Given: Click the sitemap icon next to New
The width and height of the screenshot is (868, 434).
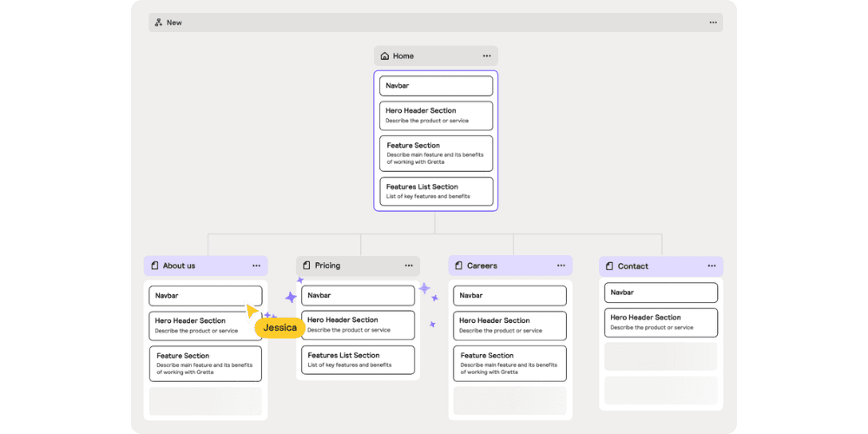Looking at the screenshot, I should click(x=158, y=23).
